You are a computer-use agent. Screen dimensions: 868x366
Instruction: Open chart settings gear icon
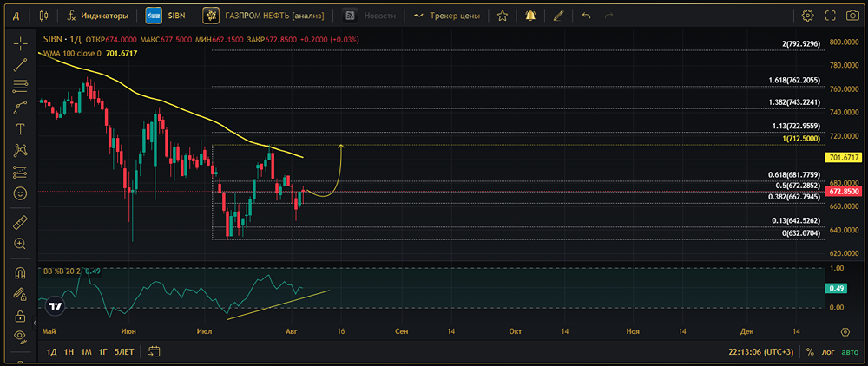coord(807,16)
